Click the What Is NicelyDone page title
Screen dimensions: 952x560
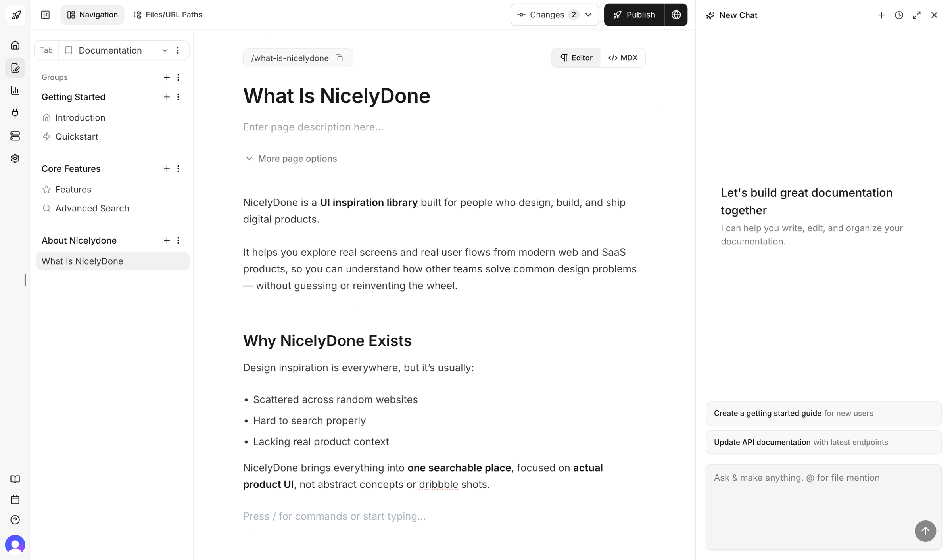point(336,96)
